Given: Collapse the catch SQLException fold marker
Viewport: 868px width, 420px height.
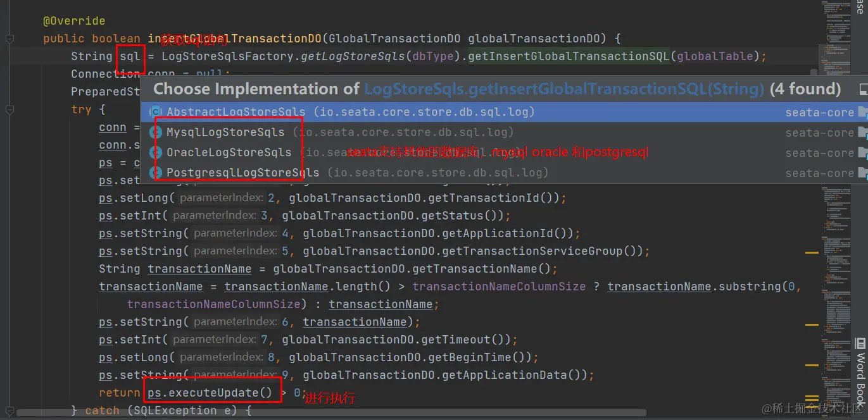Looking at the screenshot, I should coord(9,411).
